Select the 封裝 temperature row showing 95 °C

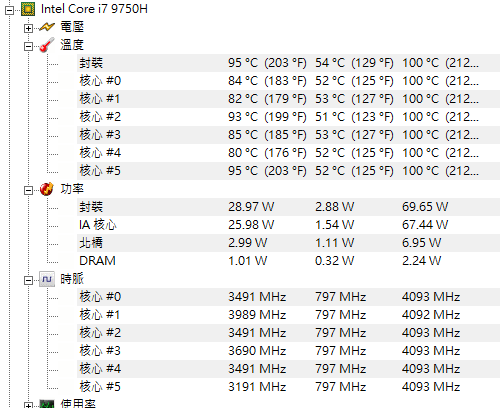point(288,63)
